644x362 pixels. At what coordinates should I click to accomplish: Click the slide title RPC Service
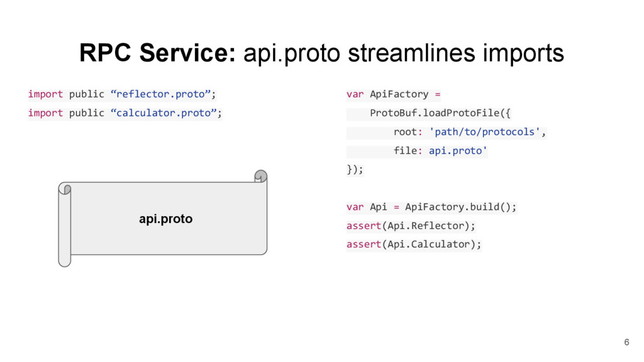click(x=158, y=53)
